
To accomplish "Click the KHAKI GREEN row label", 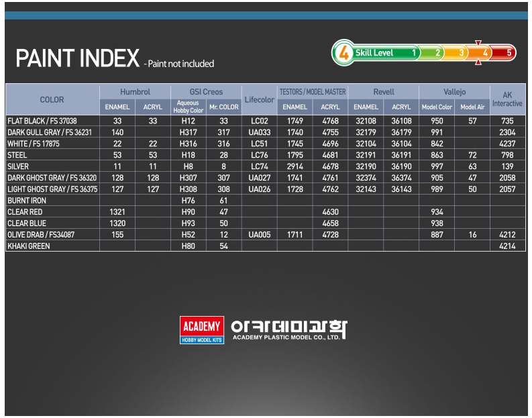I will tap(29, 246).
